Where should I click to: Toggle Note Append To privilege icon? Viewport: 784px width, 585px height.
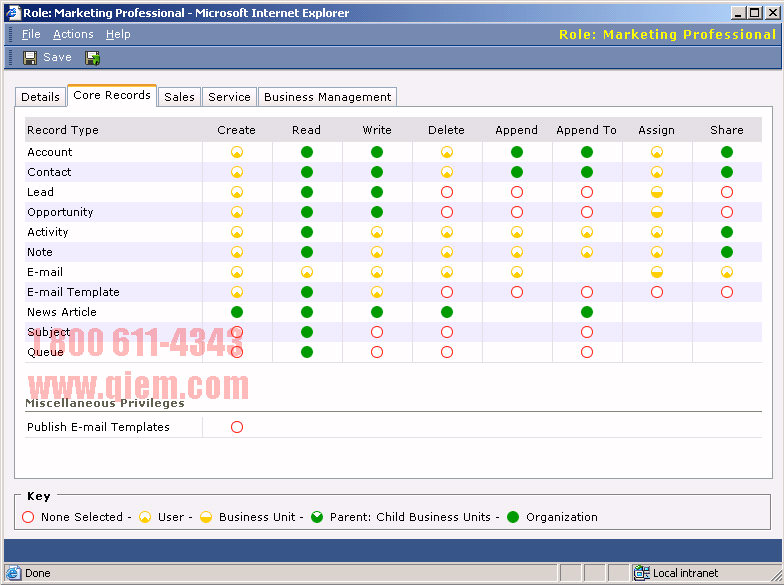pyautogui.click(x=587, y=252)
